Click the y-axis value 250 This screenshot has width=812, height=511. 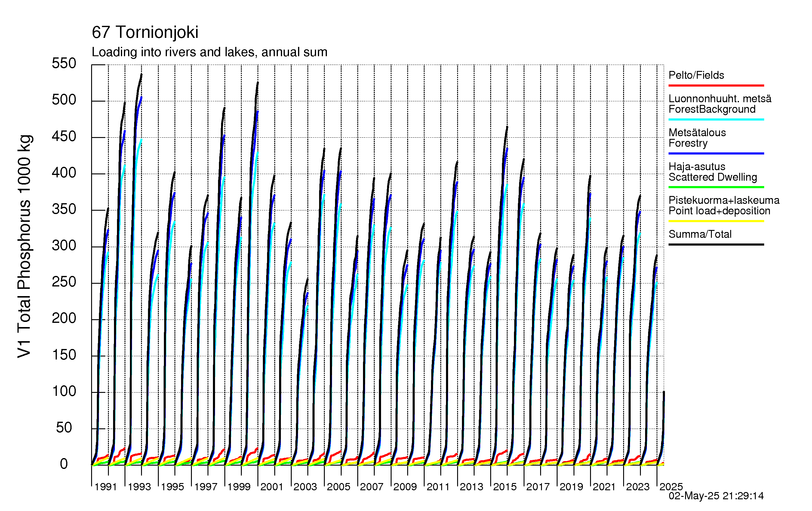click(64, 282)
